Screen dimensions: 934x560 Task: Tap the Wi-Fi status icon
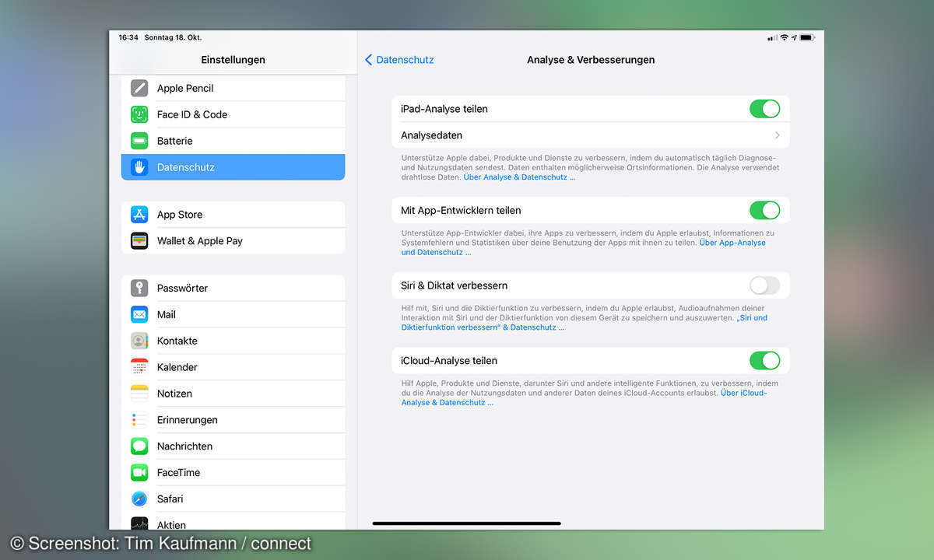[x=784, y=37]
